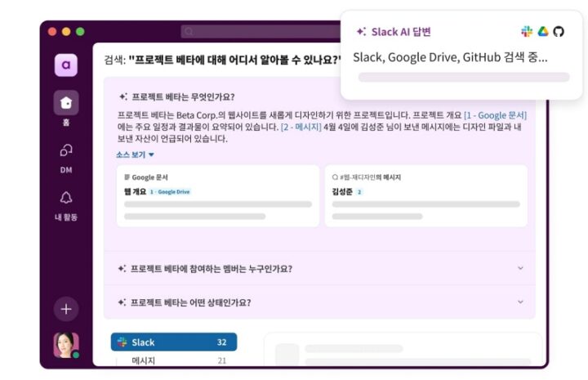Image resolution: width=588 pixels, height=380 pixels.
Task: Expand 프로젝트 베타는 어떤 상태인가요? chevron
Action: click(520, 302)
